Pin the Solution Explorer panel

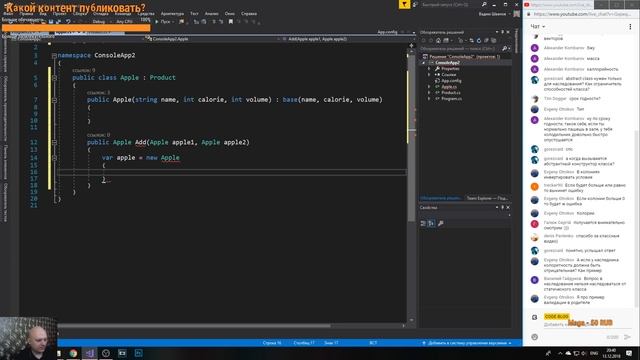pyautogui.click(x=502, y=32)
